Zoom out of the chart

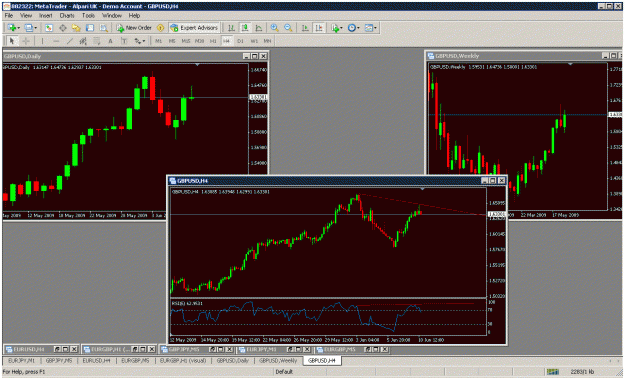[x=288, y=28]
